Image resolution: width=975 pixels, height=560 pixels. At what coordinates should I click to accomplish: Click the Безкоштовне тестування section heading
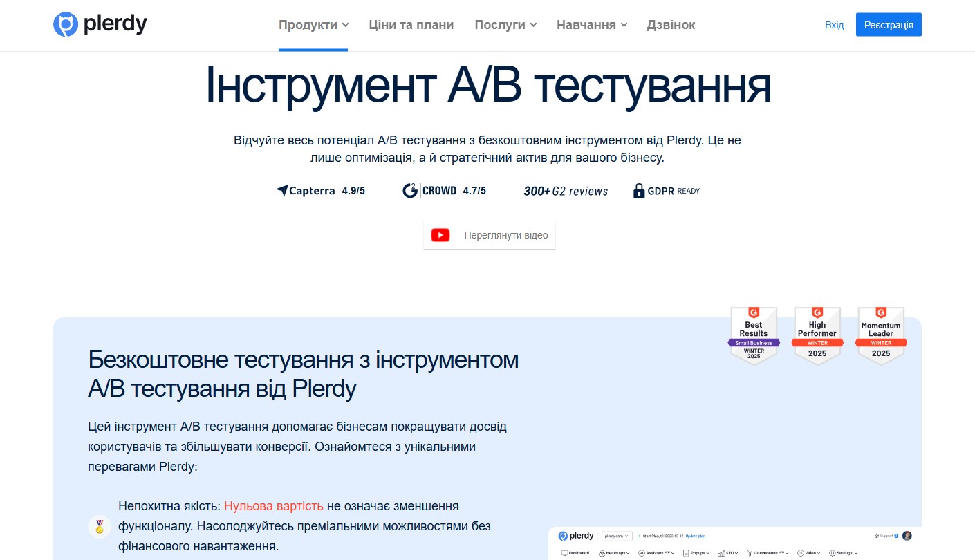tap(304, 374)
